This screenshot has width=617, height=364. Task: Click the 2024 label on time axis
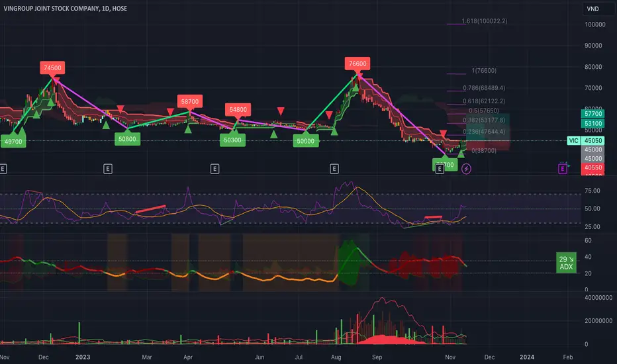pyautogui.click(x=527, y=357)
